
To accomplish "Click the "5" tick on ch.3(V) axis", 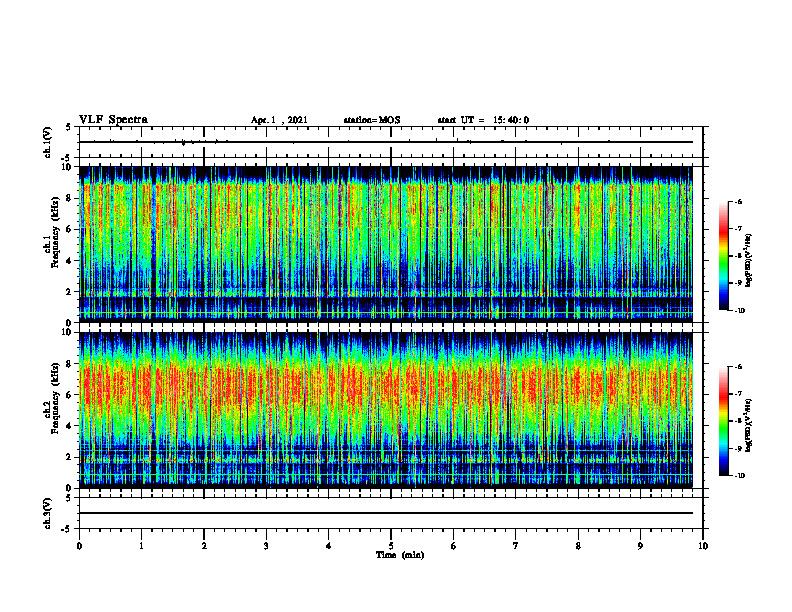I will (69, 498).
